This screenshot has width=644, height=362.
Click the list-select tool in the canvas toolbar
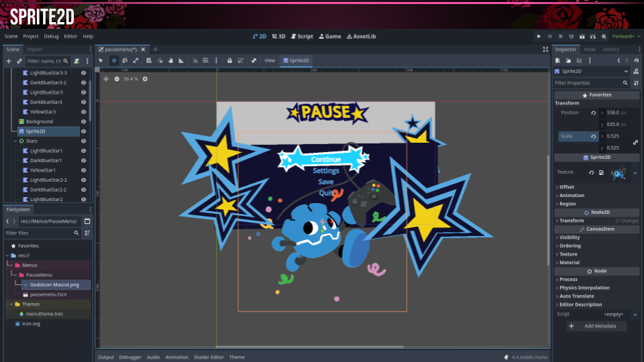(x=149, y=61)
